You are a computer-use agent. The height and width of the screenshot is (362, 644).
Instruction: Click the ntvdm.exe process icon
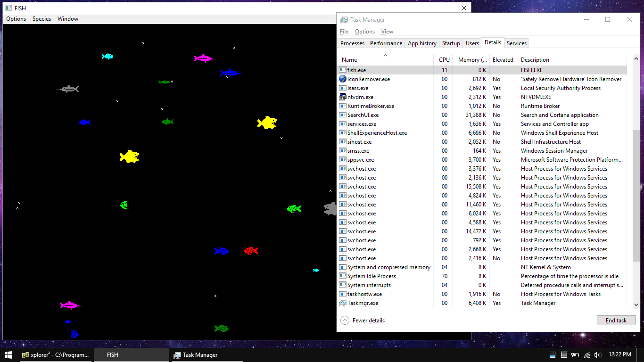click(343, 97)
